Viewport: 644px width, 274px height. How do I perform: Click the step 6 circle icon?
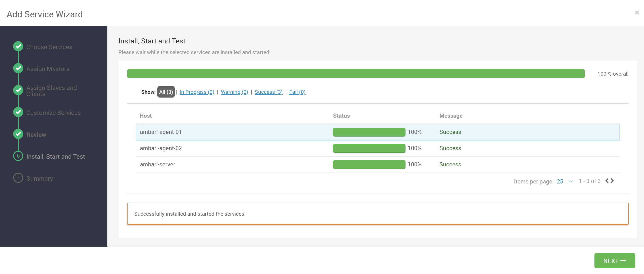coord(18,156)
